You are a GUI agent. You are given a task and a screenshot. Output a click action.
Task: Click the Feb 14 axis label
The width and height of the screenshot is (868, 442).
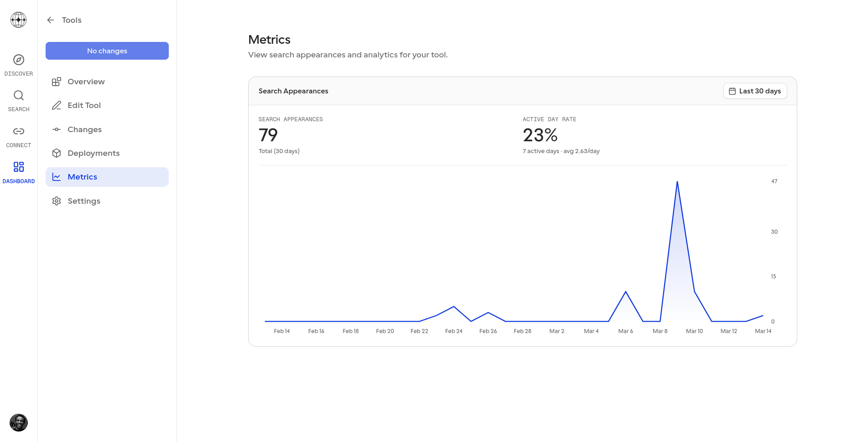tap(282, 331)
